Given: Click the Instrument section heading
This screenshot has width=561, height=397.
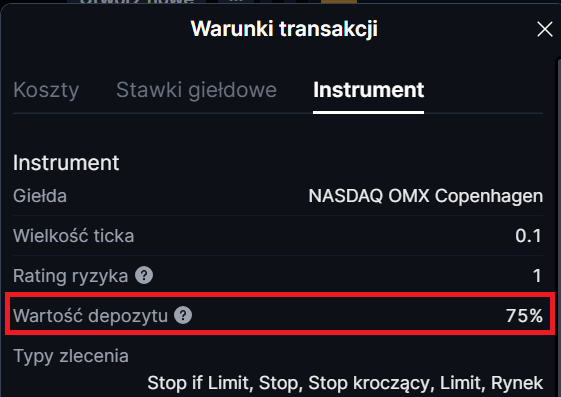Looking at the screenshot, I should pyautogui.click(x=66, y=163).
